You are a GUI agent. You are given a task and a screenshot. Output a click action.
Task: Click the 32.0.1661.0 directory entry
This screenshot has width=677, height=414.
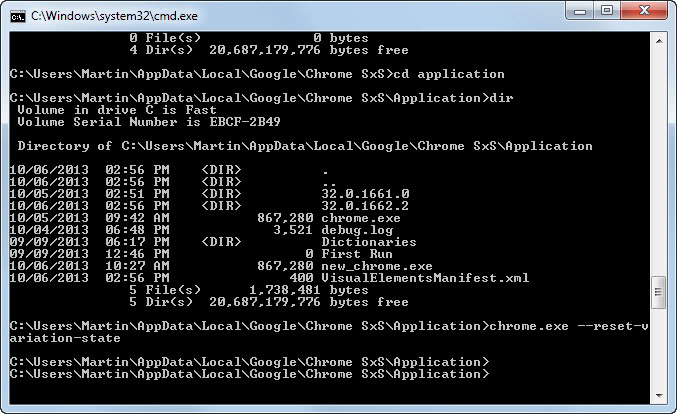[x=365, y=194]
